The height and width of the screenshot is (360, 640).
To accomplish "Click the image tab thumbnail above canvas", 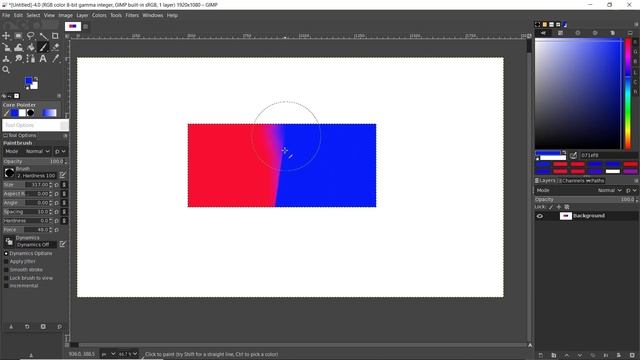I will tap(73, 26).
